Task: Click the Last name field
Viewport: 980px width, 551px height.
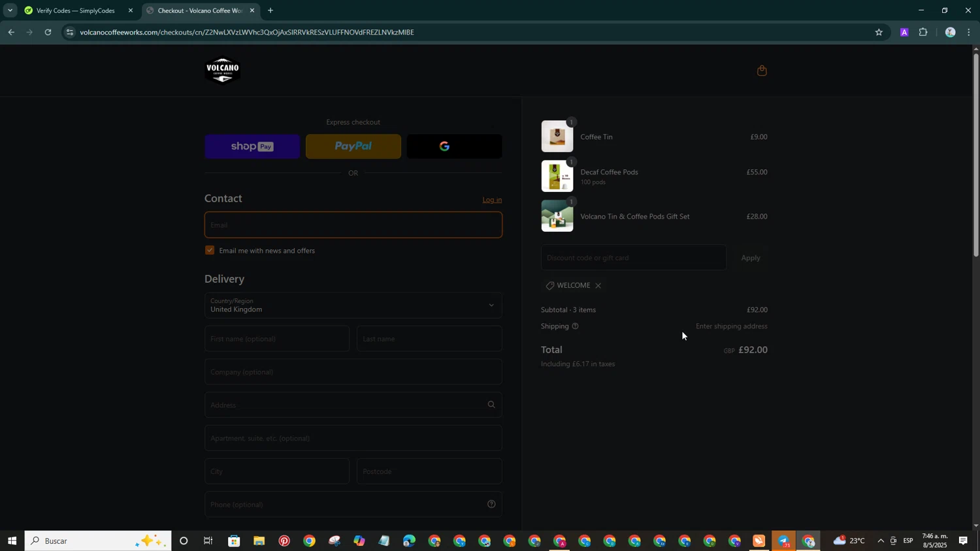Action: [x=429, y=339]
